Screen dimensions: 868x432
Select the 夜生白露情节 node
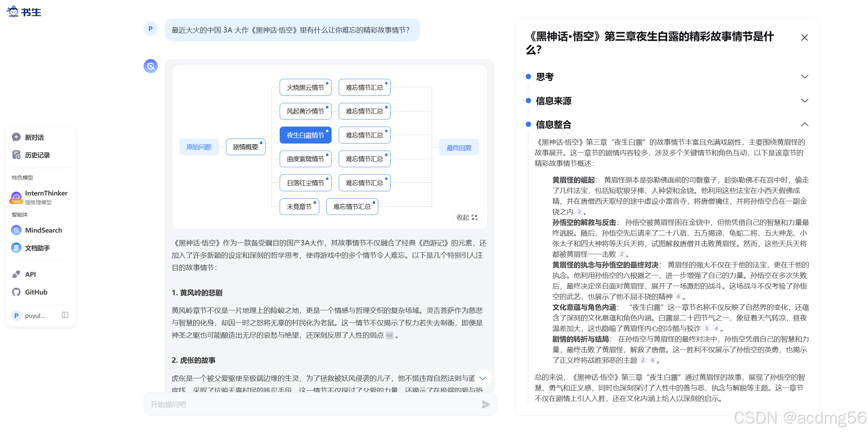[x=305, y=135]
